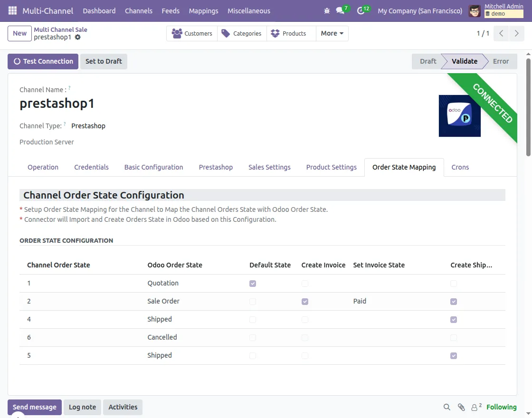Open the Customers smart button

click(x=192, y=33)
